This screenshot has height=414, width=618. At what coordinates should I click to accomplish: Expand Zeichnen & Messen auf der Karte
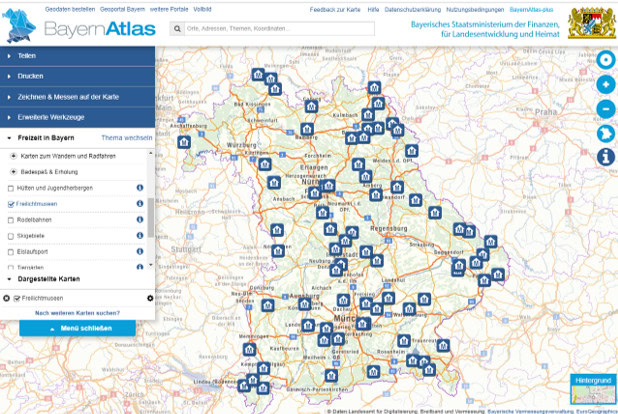point(77,97)
